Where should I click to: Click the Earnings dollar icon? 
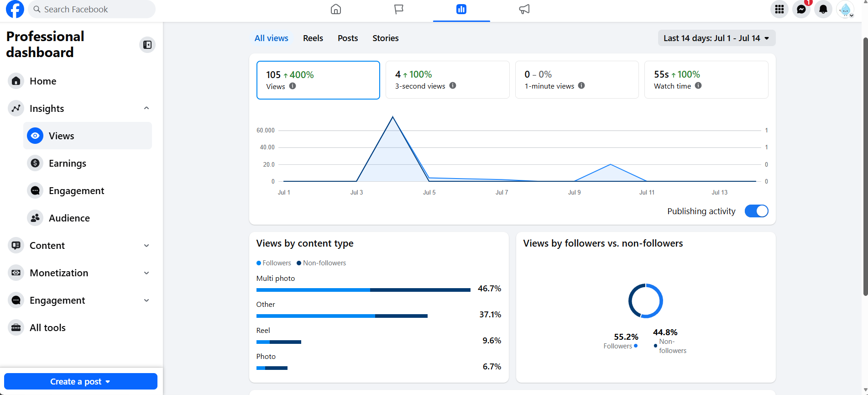pos(35,163)
